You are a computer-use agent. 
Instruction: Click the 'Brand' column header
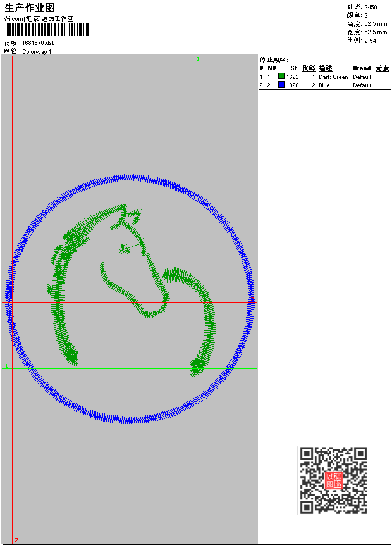(x=362, y=68)
